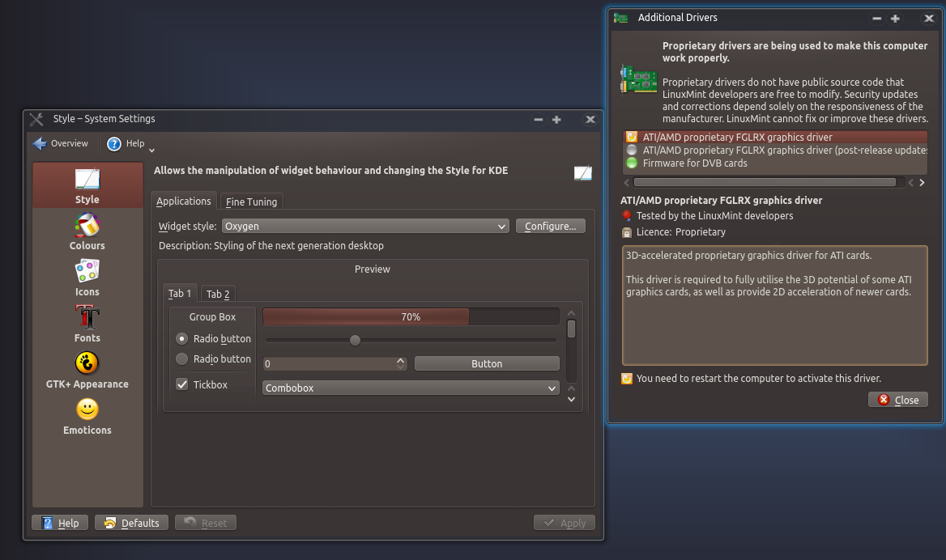This screenshot has width=946, height=560.
Task: Click the licence icon beside Licence: Proprietary
Action: click(627, 232)
